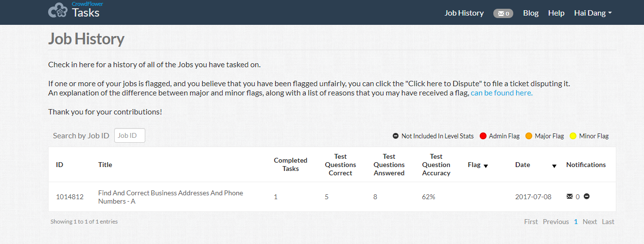
Task: Focus the Job ID search field
Action: (130, 135)
